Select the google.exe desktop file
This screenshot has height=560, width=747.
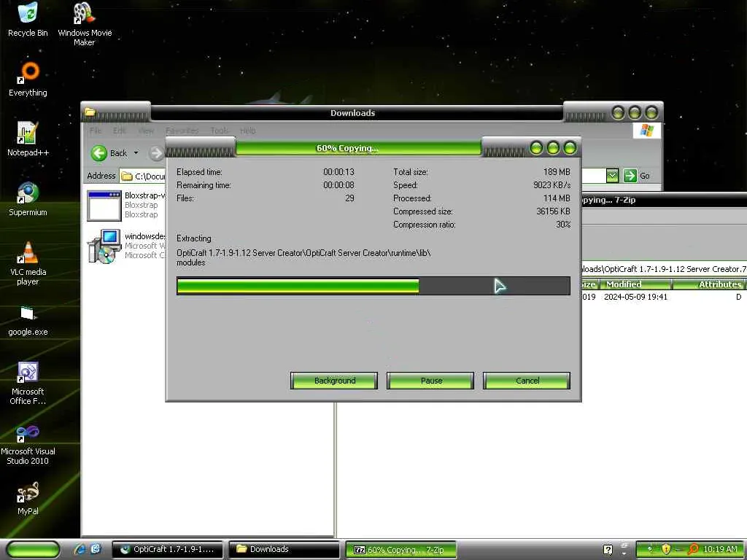[28, 321]
